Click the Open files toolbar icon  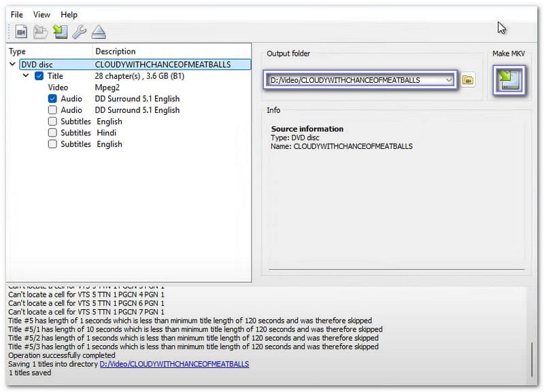pos(21,31)
